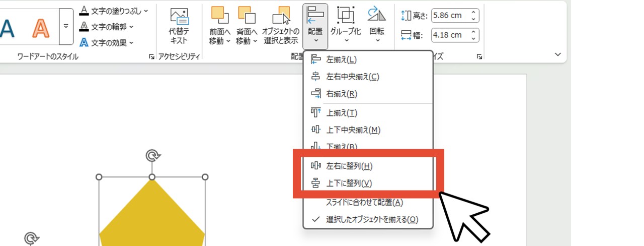Click the pentagon's rotation handle
This screenshot has height=246, width=644.
[x=152, y=155]
